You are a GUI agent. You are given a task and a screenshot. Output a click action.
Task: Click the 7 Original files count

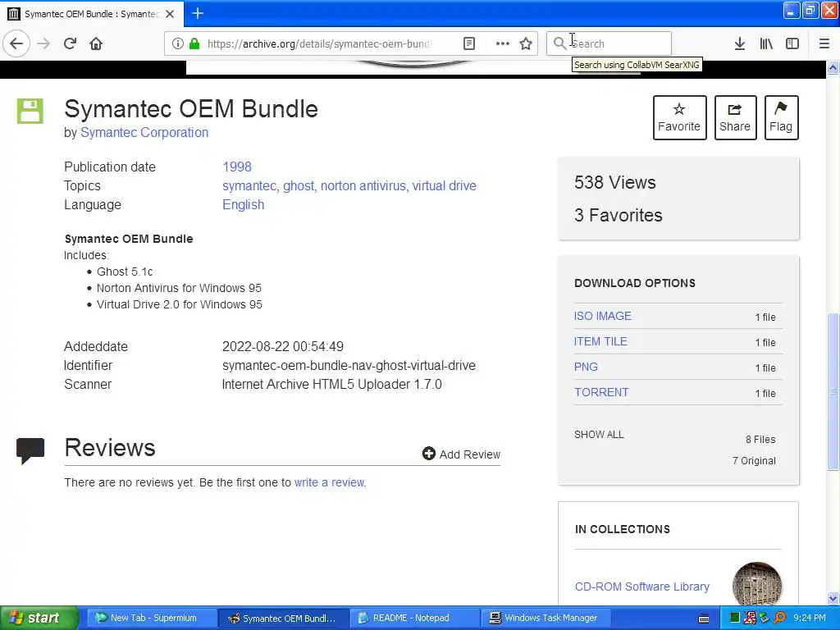tap(754, 461)
